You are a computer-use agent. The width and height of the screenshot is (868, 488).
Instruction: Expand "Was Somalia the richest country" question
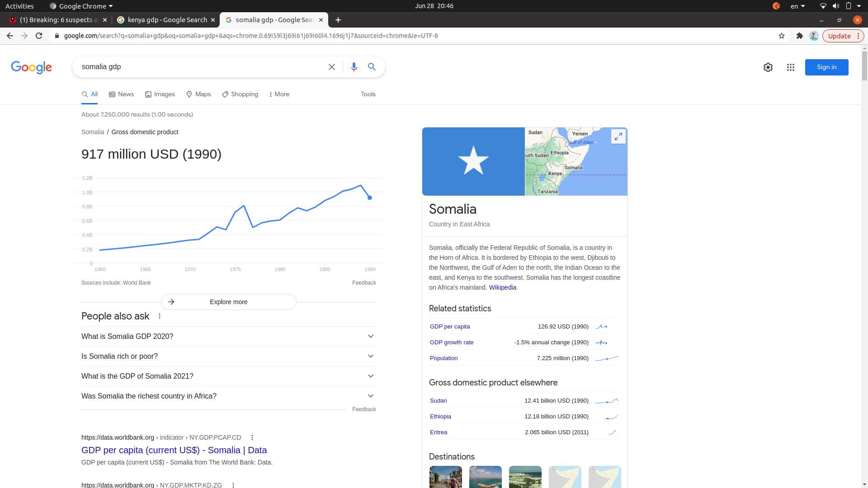(x=228, y=396)
